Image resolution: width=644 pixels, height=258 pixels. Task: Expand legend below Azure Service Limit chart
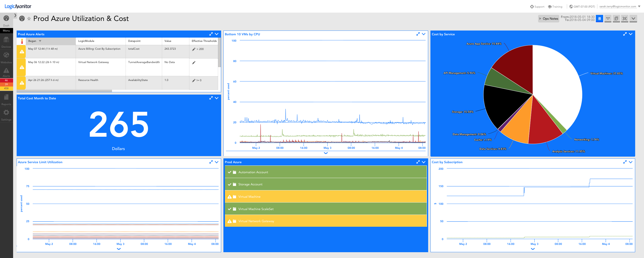119,249
